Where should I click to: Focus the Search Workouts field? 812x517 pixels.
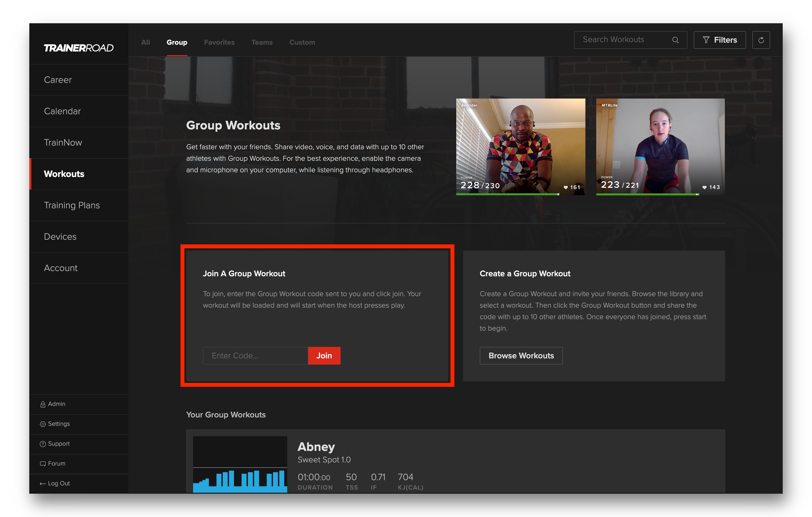pyautogui.click(x=630, y=40)
